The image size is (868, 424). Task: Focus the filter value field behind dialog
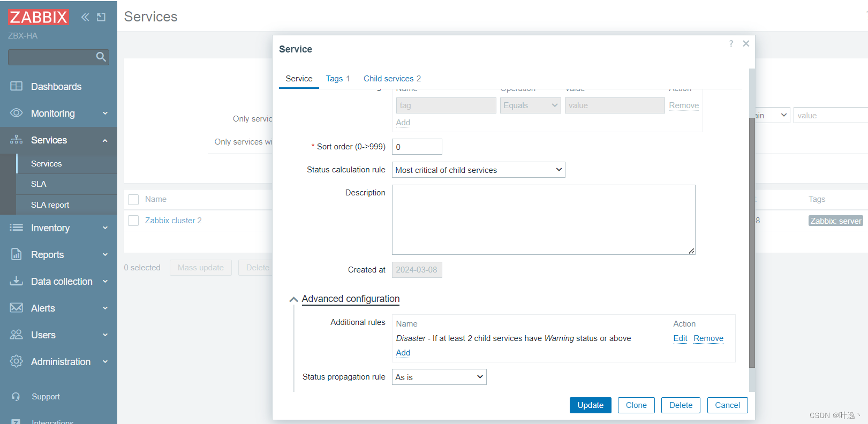tap(830, 115)
